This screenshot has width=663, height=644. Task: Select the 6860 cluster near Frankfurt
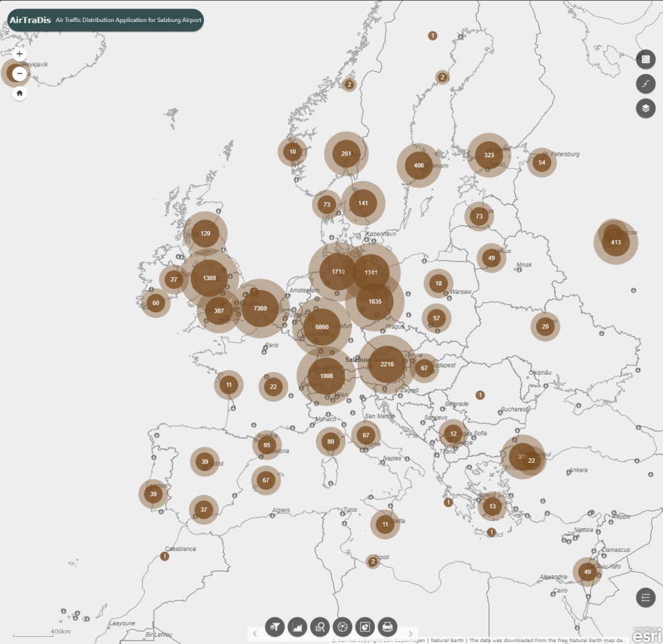coord(322,328)
